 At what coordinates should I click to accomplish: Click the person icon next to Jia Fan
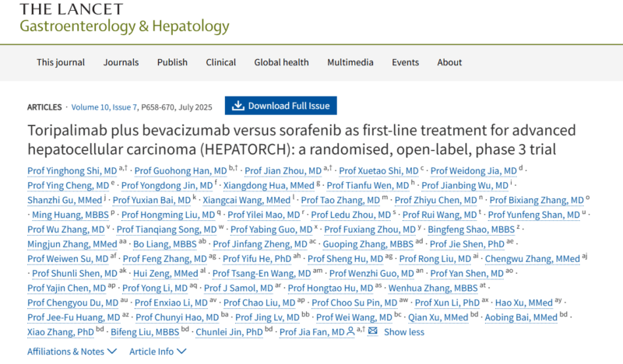coord(350,331)
